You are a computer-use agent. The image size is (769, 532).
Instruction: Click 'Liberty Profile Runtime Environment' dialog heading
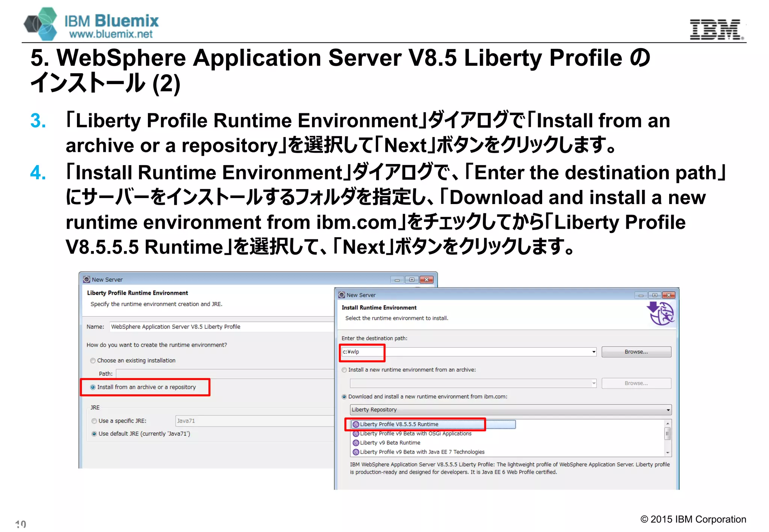pos(137,293)
